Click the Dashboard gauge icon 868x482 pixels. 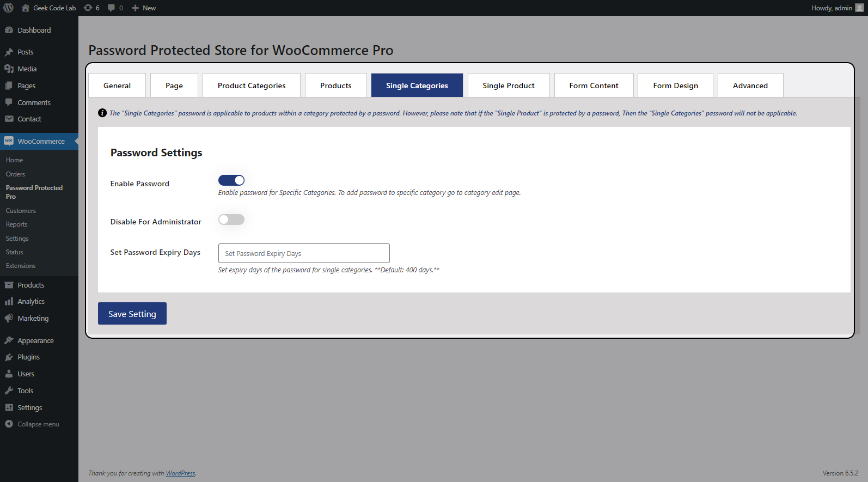tap(9, 30)
